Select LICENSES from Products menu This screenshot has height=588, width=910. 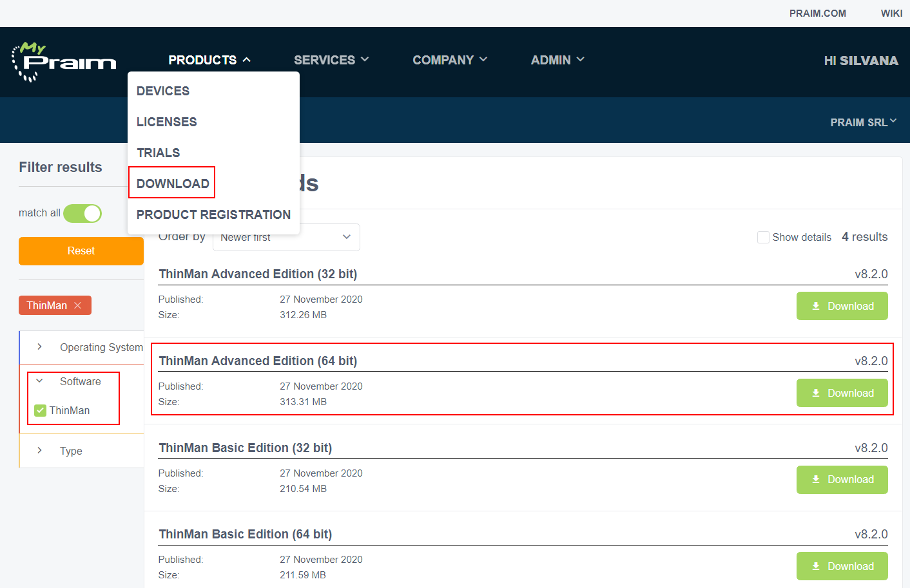[x=167, y=122]
